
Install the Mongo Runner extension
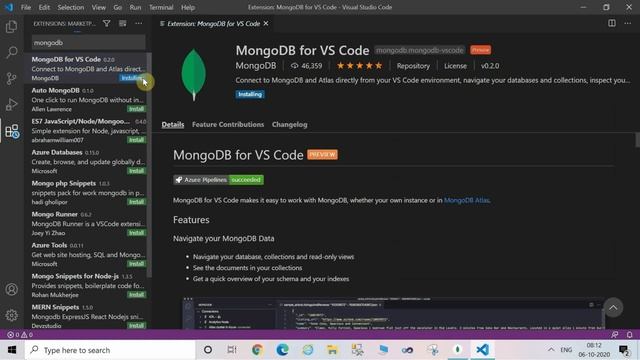click(136, 233)
